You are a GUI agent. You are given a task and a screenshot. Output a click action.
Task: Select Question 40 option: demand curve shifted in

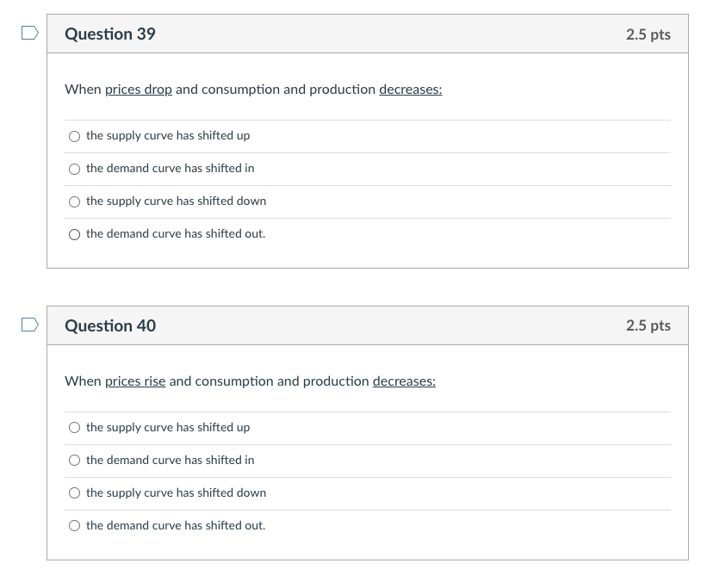coord(74,461)
